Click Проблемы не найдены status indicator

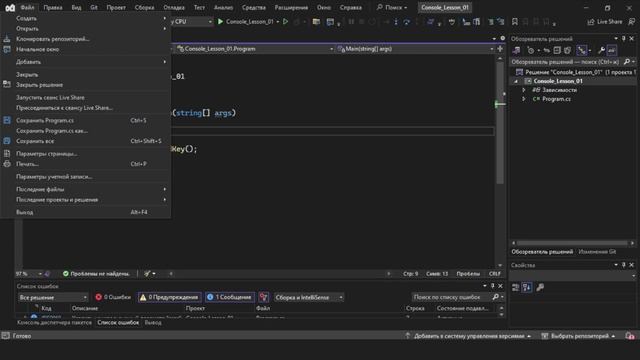tap(96, 273)
